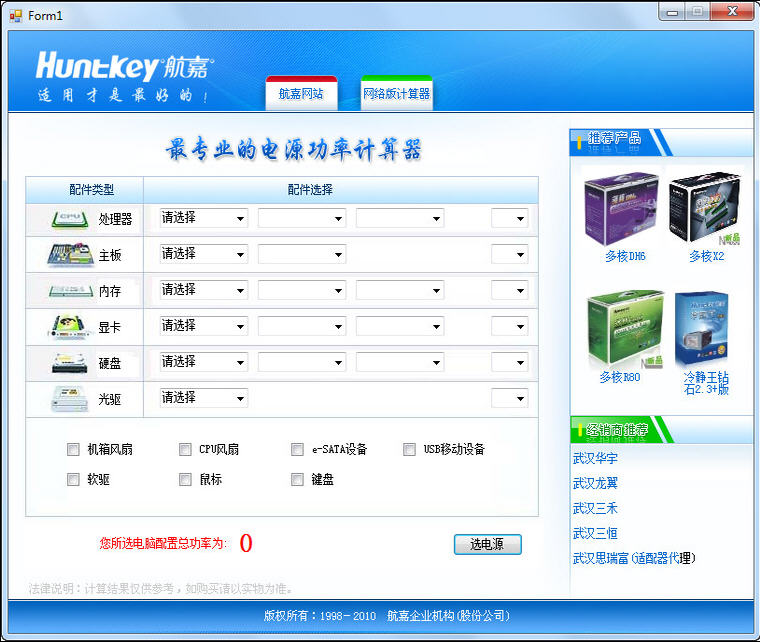
Task: Check the 键盘 checkbox
Action: pos(297,480)
